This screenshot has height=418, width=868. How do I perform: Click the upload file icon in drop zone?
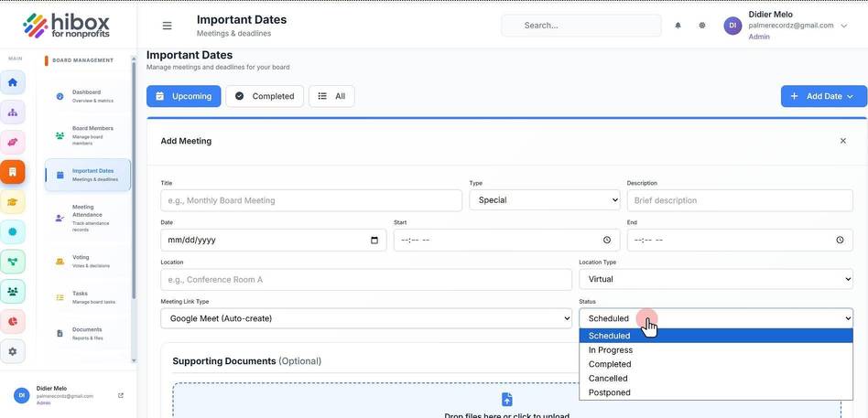coord(506,399)
